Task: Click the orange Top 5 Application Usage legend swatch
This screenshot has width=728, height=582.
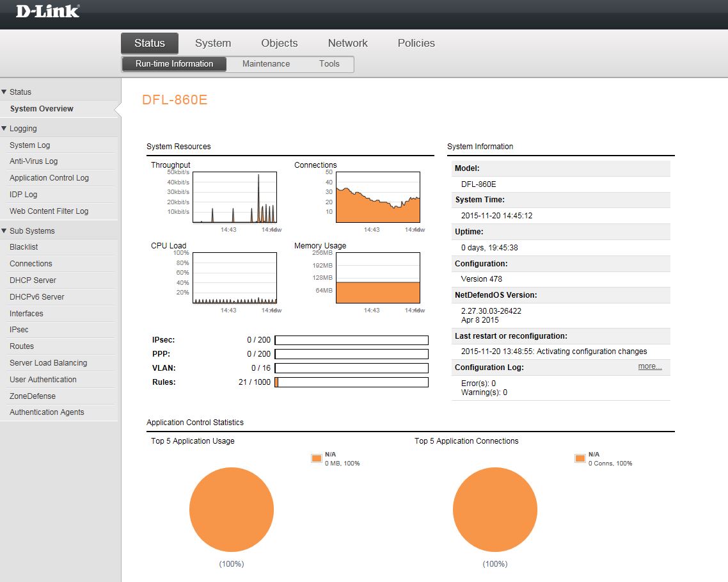Action: (x=316, y=458)
